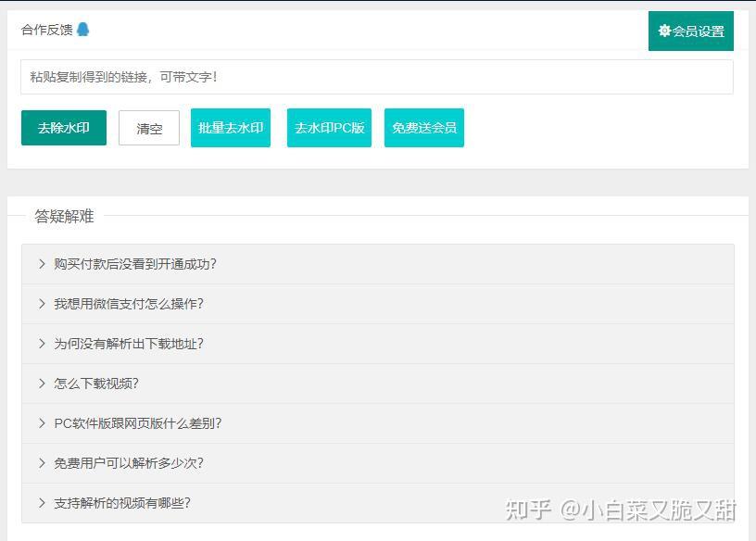Expand chevron for PC软件版跟网页版什么差别
The image size is (756, 541).
[x=42, y=423]
